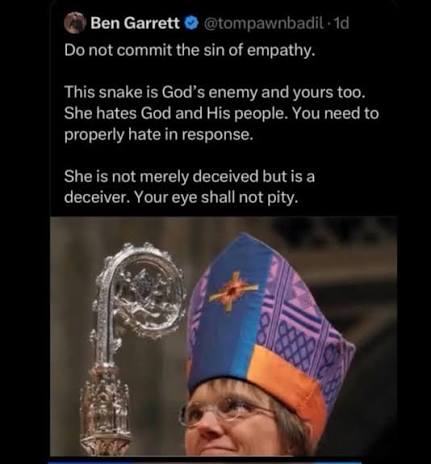
Task: Click the line starting 'She hates God and His people'
Action: pyautogui.click(x=221, y=113)
